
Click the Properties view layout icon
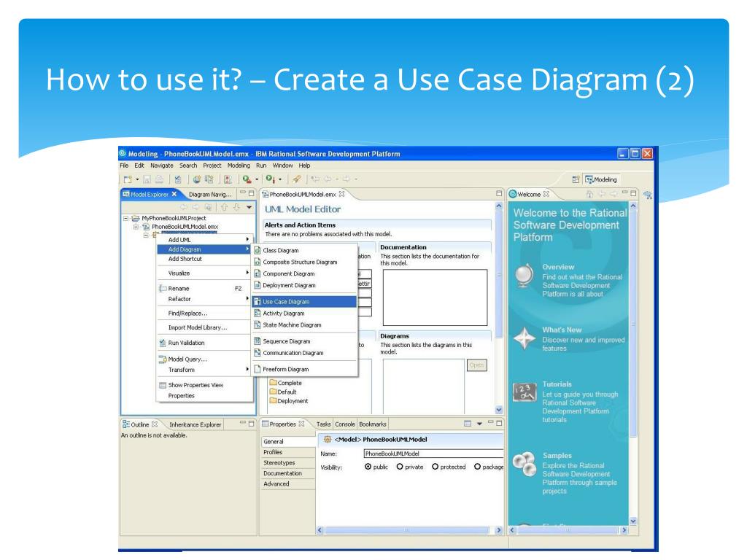pyautogui.click(x=468, y=424)
